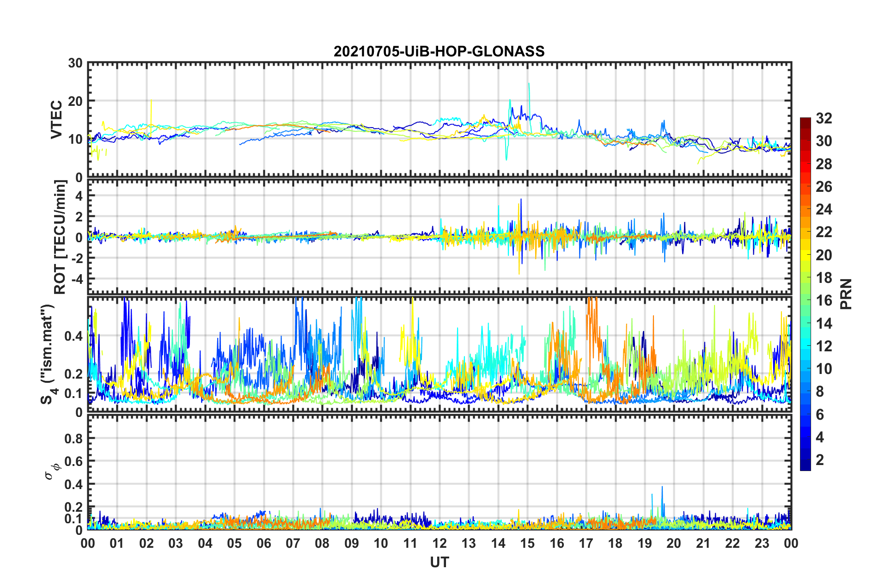Select colorbar tick label 32
879x588 pixels.
point(824,118)
